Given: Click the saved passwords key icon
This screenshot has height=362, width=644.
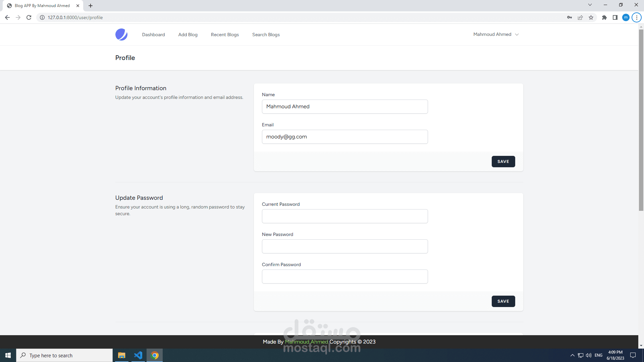Looking at the screenshot, I should 570,17.
